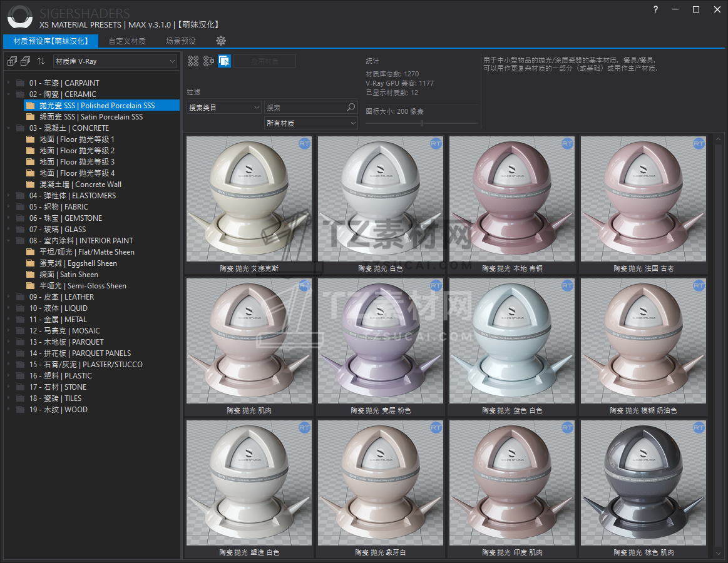Click the apply material button

pos(265,61)
